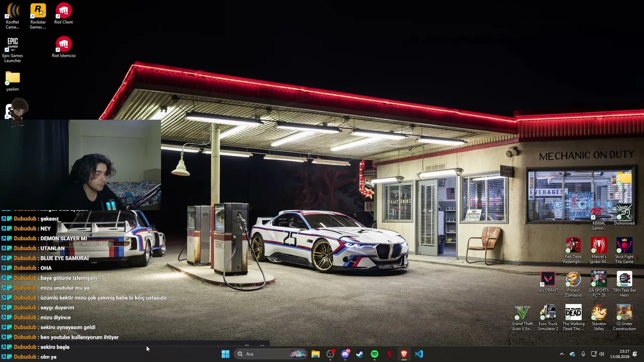Select the Euro Truck Simulator 2 icon
The width and height of the screenshot is (644, 362).
pos(548,318)
